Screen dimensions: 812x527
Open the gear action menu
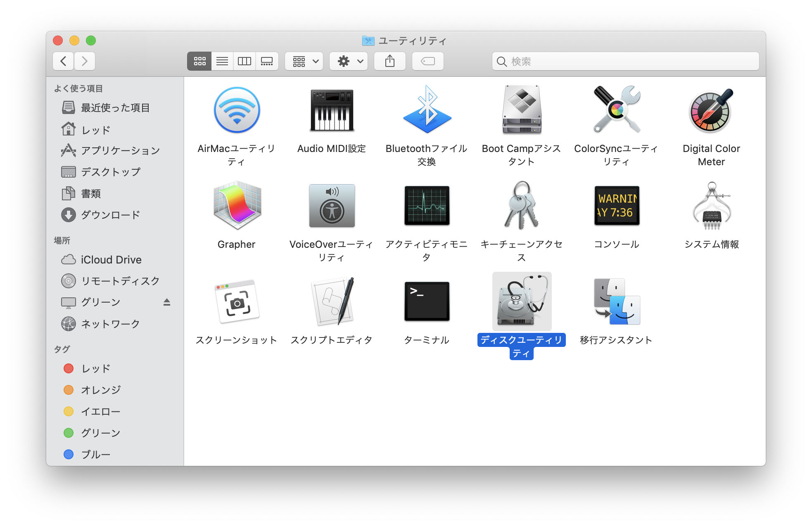click(x=349, y=61)
